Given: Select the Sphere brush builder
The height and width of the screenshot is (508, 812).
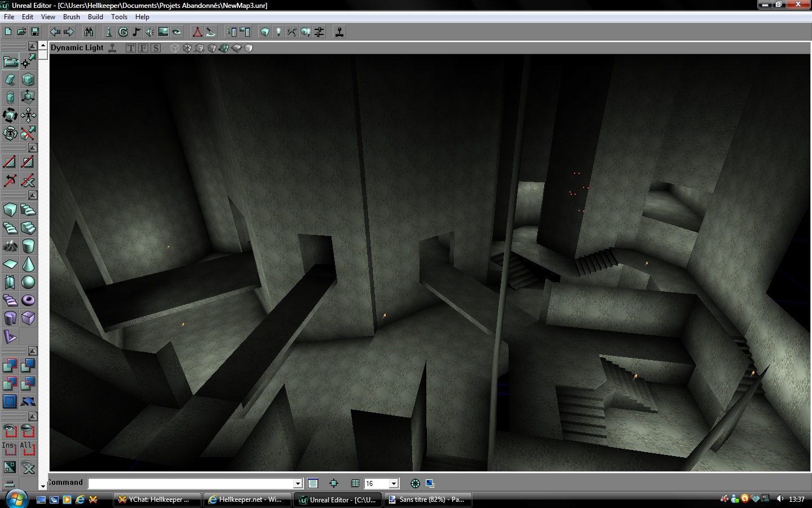Looking at the screenshot, I should click(28, 282).
